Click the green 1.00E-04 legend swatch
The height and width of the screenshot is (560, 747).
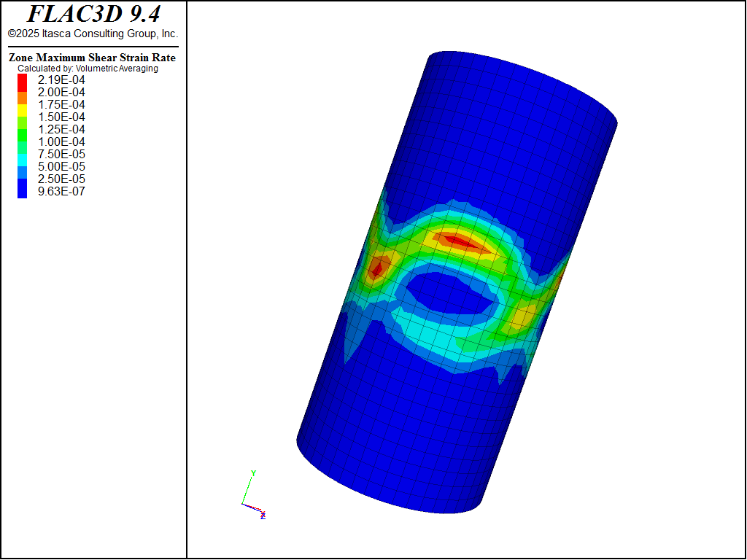click(x=23, y=135)
